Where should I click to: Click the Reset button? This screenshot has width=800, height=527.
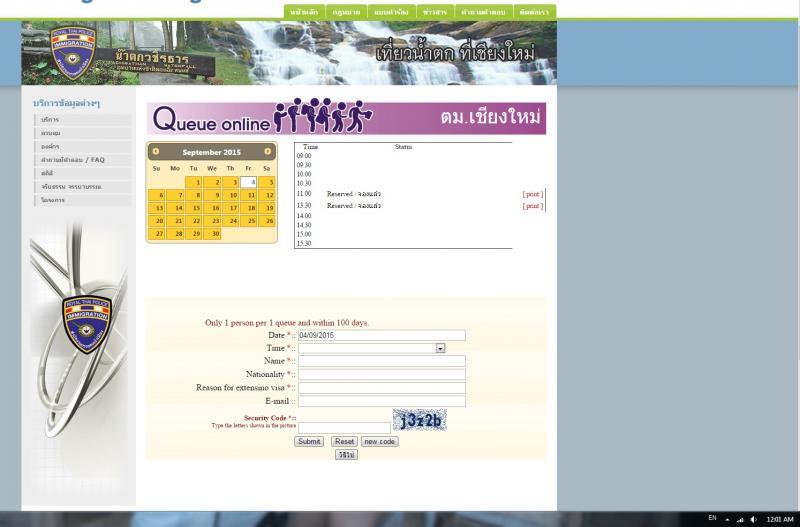(344, 441)
